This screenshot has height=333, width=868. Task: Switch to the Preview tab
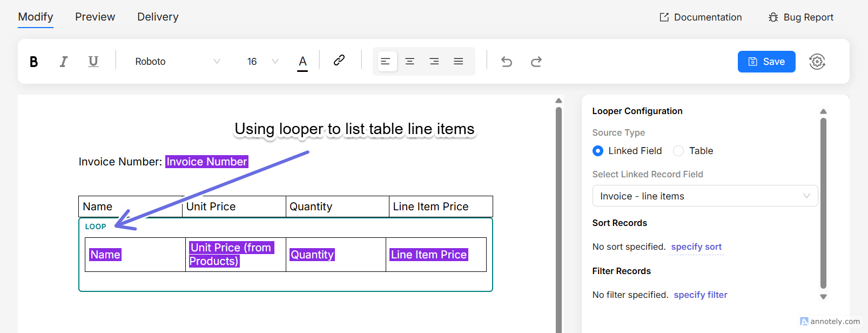(95, 17)
